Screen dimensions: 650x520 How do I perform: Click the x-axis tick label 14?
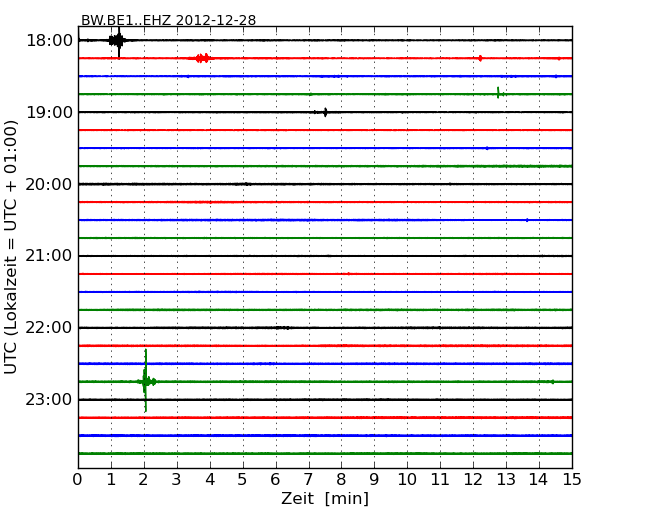pos(539,479)
